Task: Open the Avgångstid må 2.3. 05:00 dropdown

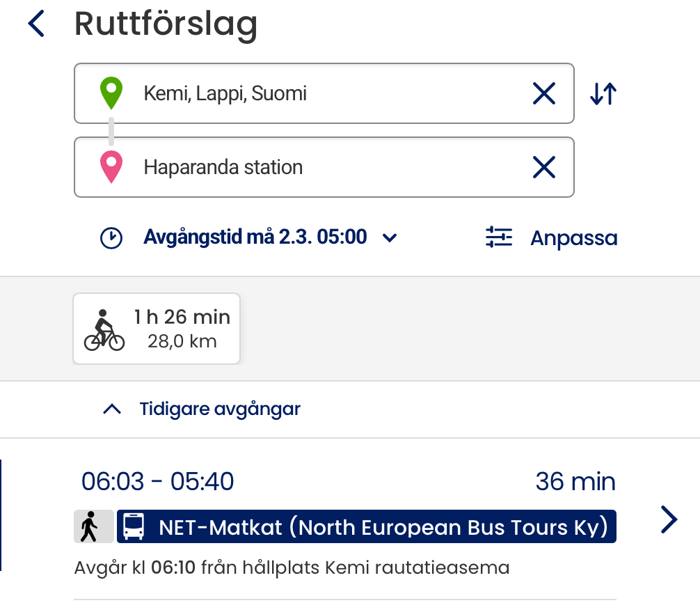Action: (270, 237)
